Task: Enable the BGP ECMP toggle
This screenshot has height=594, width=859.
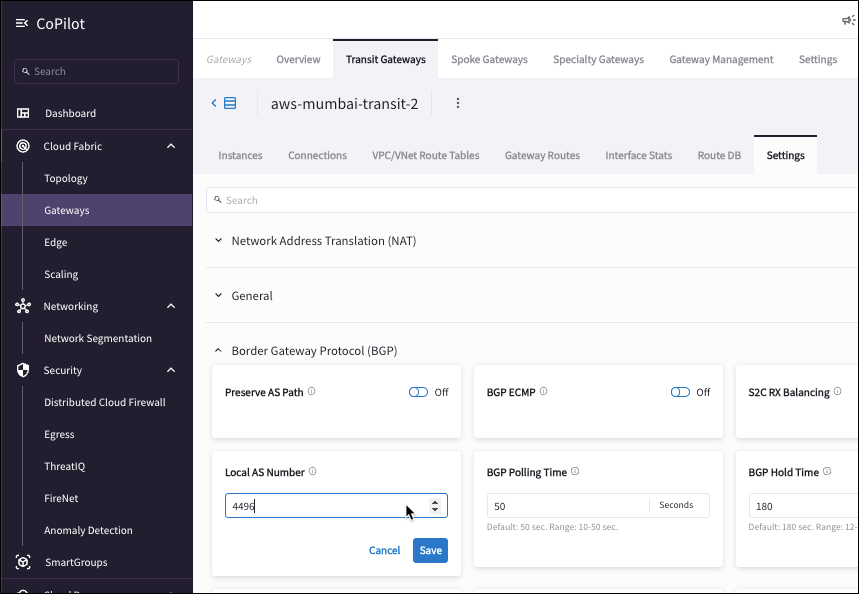Action: tap(680, 392)
